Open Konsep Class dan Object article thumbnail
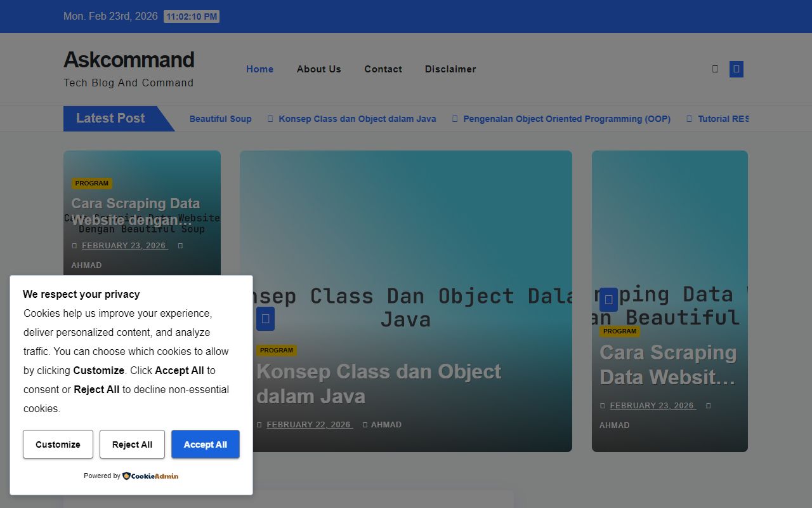 pos(406,222)
